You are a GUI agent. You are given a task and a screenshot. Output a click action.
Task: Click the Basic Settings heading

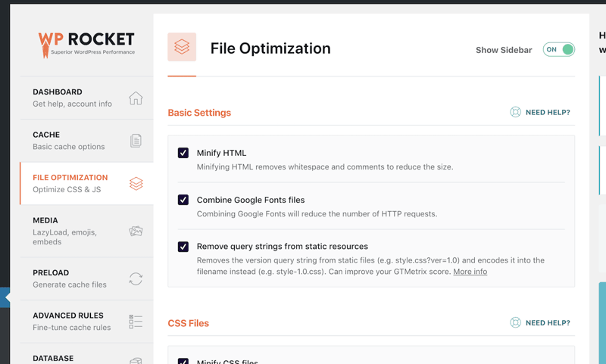[x=199, y=113]
